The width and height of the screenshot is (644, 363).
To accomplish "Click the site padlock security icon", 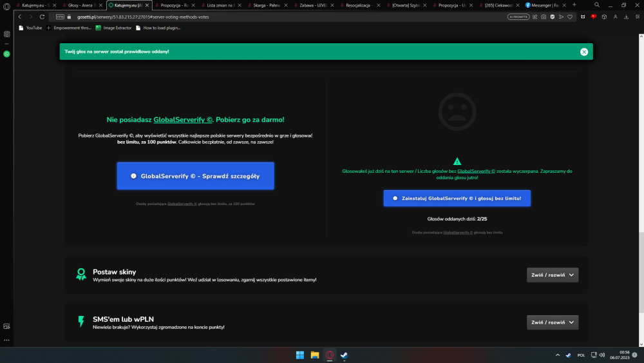I will pos(69,17).
